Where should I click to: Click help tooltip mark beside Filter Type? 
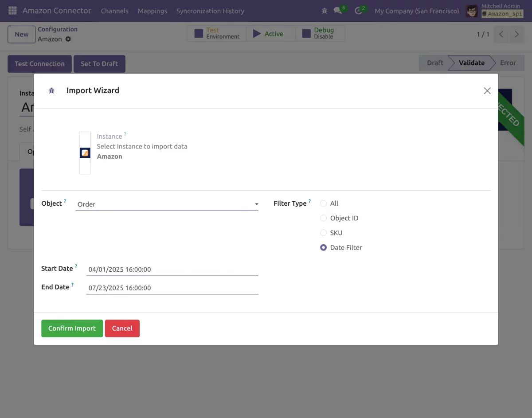(310, 201)
